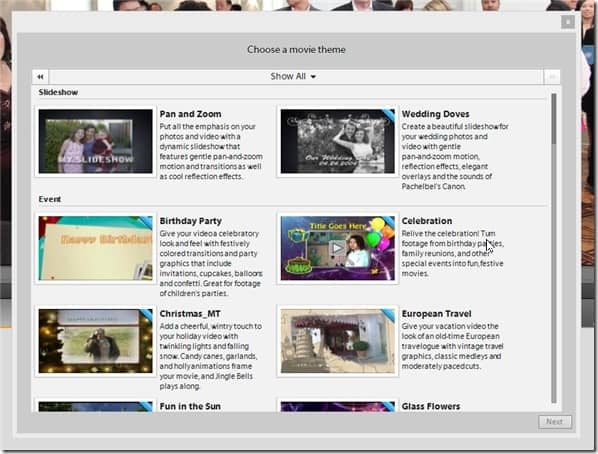This screenshot has width=598, height=454.
Task: Click the theme list vertical scrollbar
Action: point(554,248)
